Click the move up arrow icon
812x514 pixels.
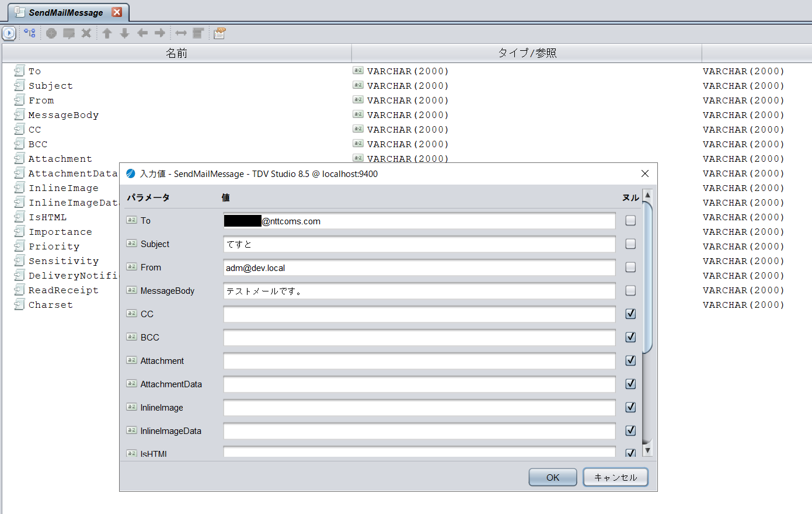[107, 33]
